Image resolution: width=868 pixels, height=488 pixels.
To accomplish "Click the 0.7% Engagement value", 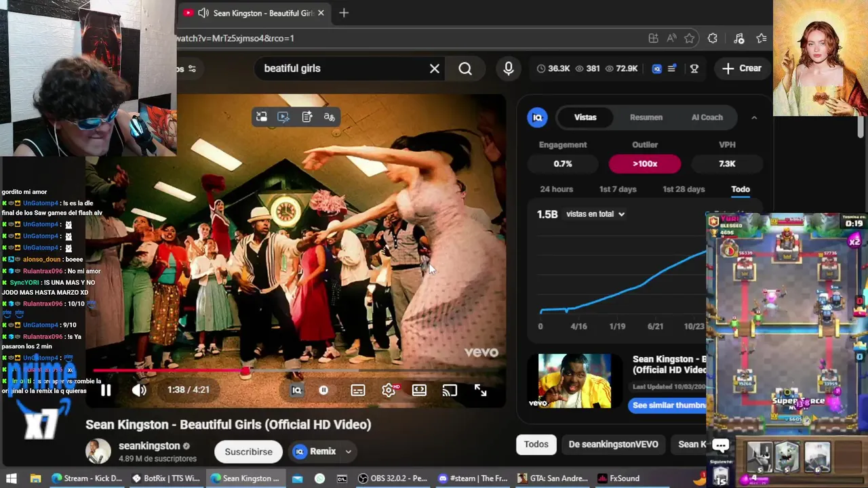I will click(x=563, y=163).
